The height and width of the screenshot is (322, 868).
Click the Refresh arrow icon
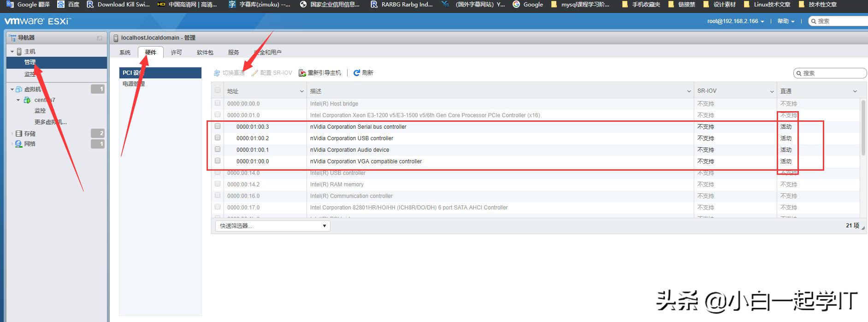(356, 73)
